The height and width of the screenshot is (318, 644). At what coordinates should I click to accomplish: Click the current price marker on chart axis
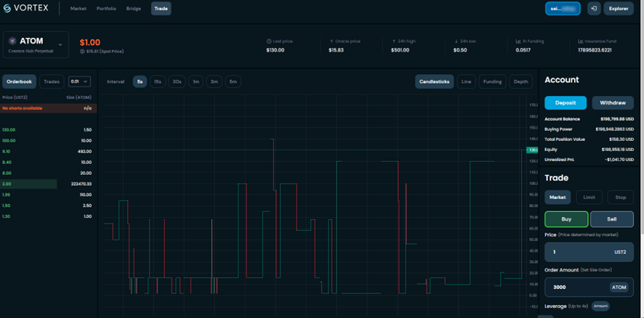532,150
